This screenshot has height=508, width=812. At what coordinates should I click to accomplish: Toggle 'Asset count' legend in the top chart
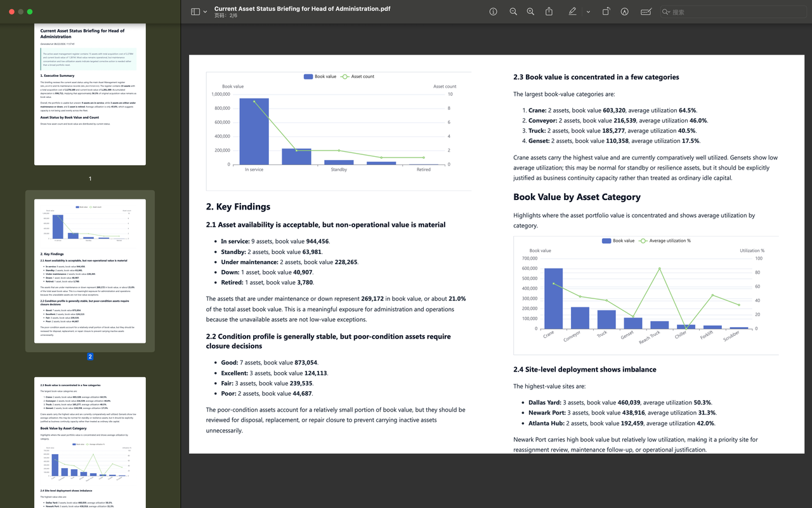pyautogui.click(x=358, y=76)
